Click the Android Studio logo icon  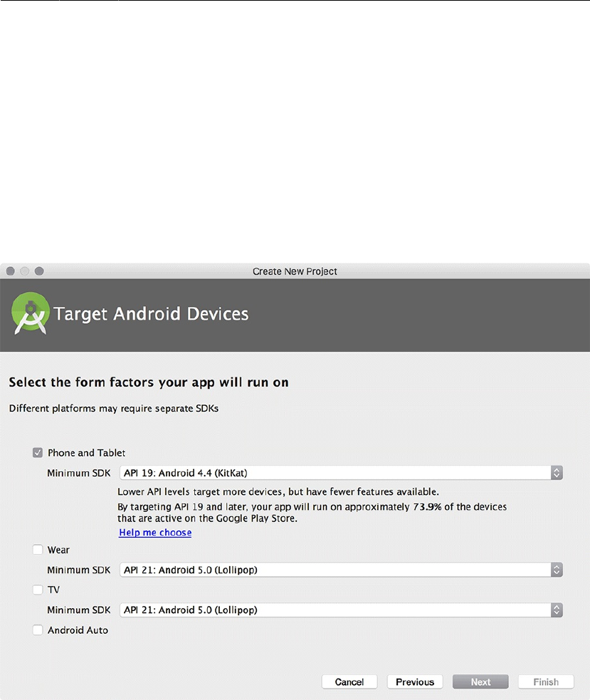(30, 313)
